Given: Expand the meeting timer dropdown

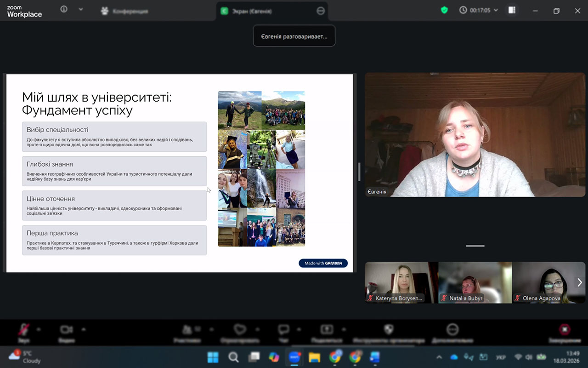Looking at the screenshot, I should coord(496,10).
